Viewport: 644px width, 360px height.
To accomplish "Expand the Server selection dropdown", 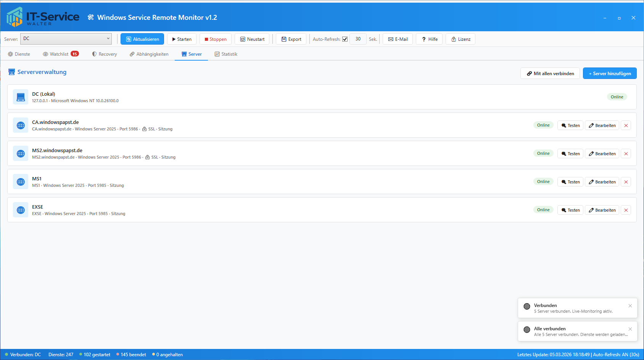I will [x=108, y=39].
